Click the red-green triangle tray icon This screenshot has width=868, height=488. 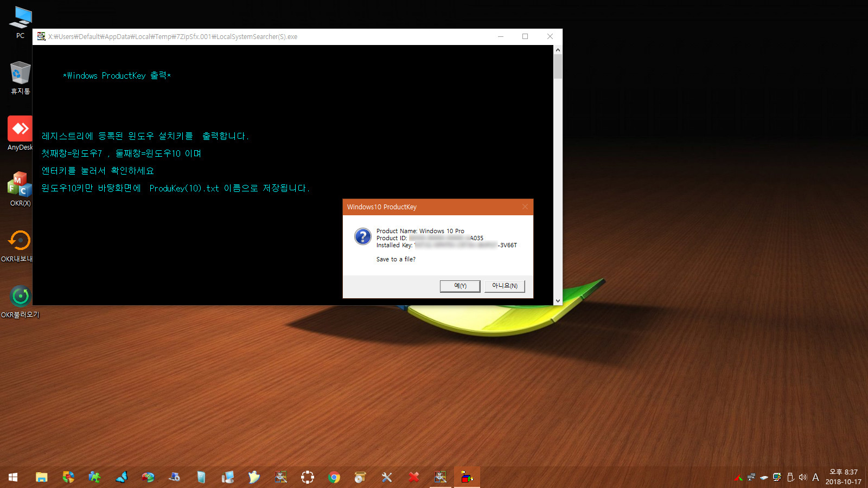(x=738, y=477)
